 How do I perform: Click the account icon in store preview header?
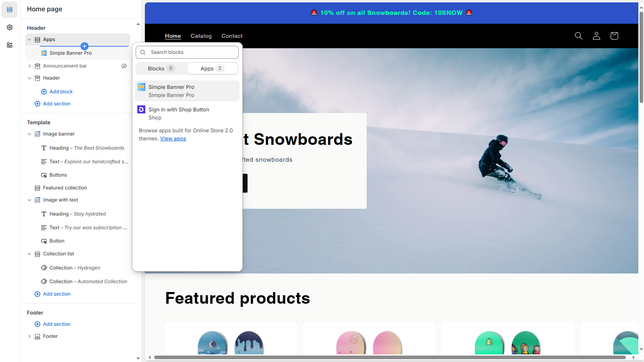click(x=597, y=36)
